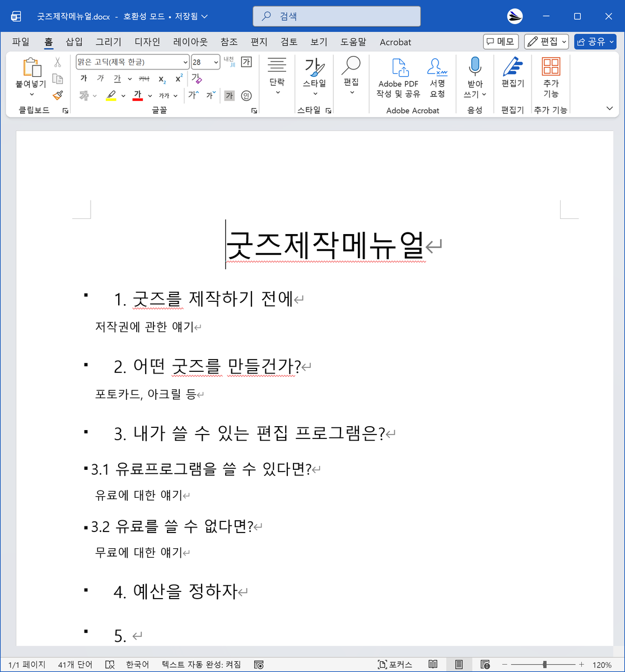The width and height of the screenshot is (625, 672).
Task: Open the Editing mode button
Action: [x=547, y=41]
